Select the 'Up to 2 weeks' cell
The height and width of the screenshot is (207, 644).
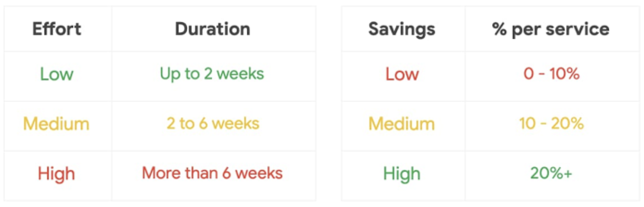[212, 74]
